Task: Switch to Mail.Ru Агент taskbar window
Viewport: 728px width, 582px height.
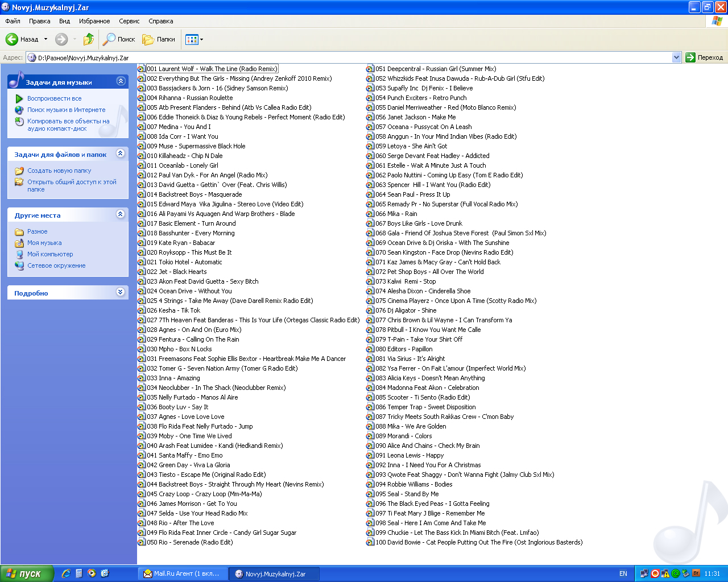Action: point(182,573)
